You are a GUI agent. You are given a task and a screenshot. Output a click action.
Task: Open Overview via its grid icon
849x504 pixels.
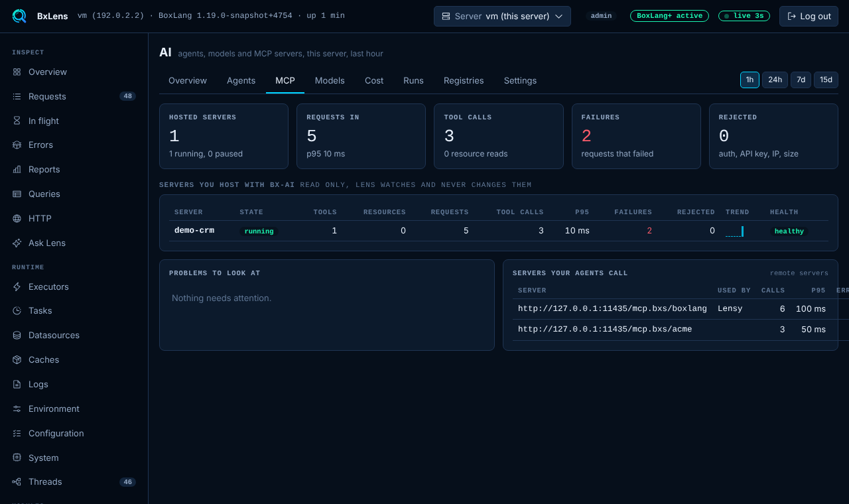[17, 72]
